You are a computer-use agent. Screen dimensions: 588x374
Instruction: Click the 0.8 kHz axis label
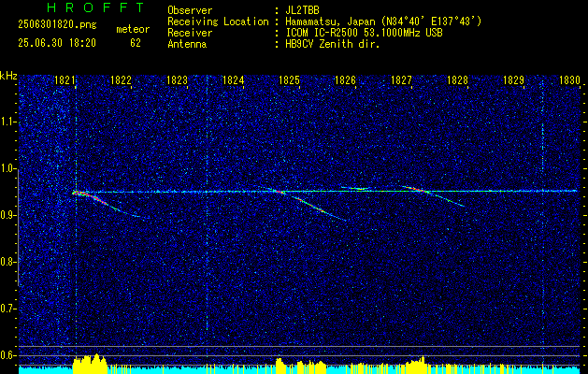pyautogui.click(x=7, y=262)
